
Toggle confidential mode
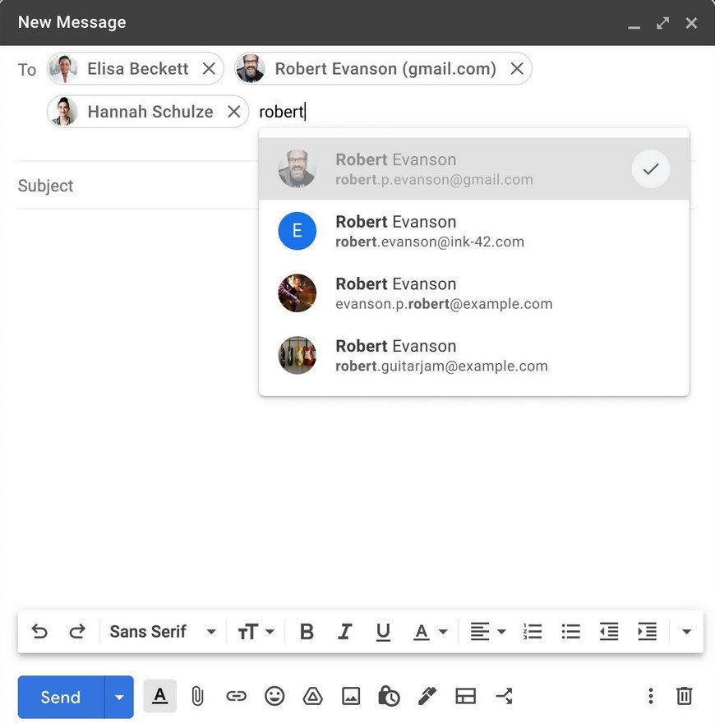(389, 696)
